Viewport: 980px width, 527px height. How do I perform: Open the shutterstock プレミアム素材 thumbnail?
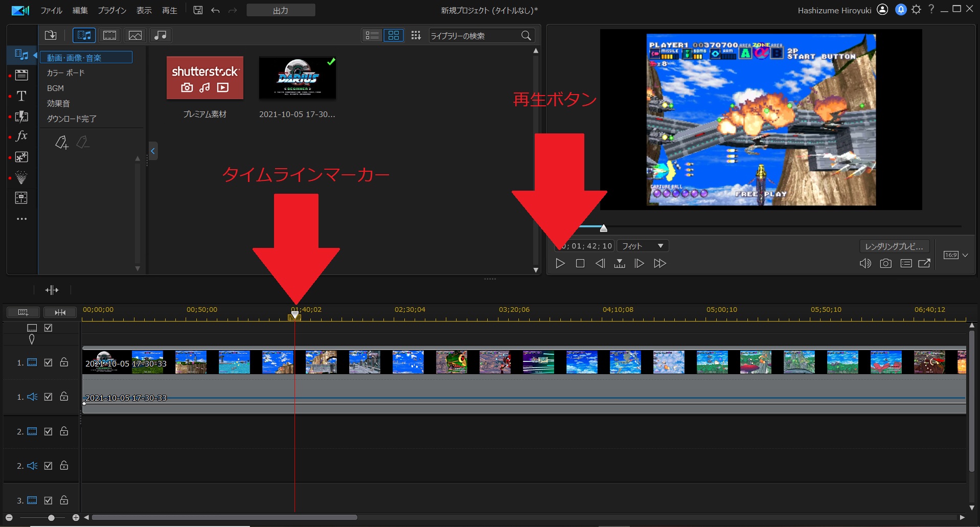click(x=205, y=78)
